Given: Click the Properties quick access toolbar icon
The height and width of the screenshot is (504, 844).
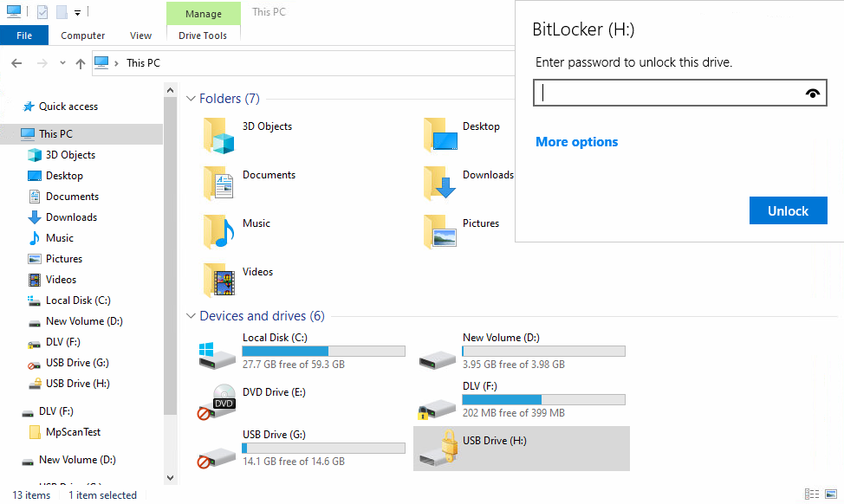Looking at the screenshot, I should pos(42,12).
